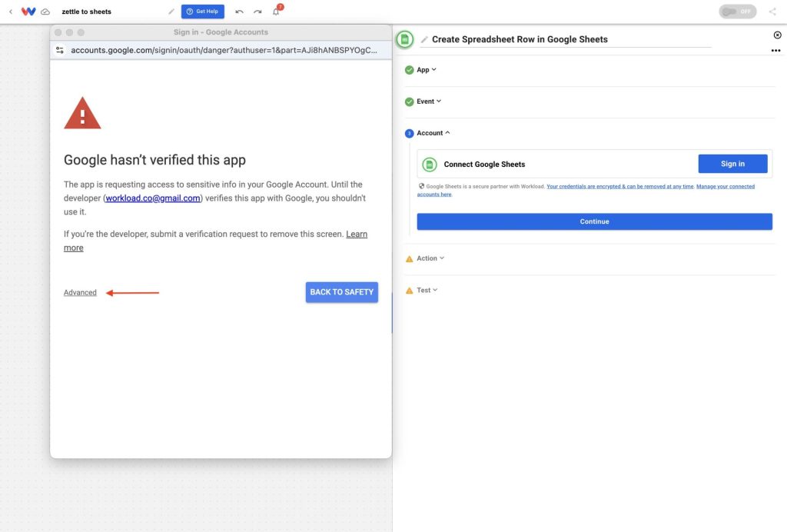Screen dimensions: 787x532
Task: Toggle the workflow OFF switch
Action: pyautogui.click(x=737, y=11)
